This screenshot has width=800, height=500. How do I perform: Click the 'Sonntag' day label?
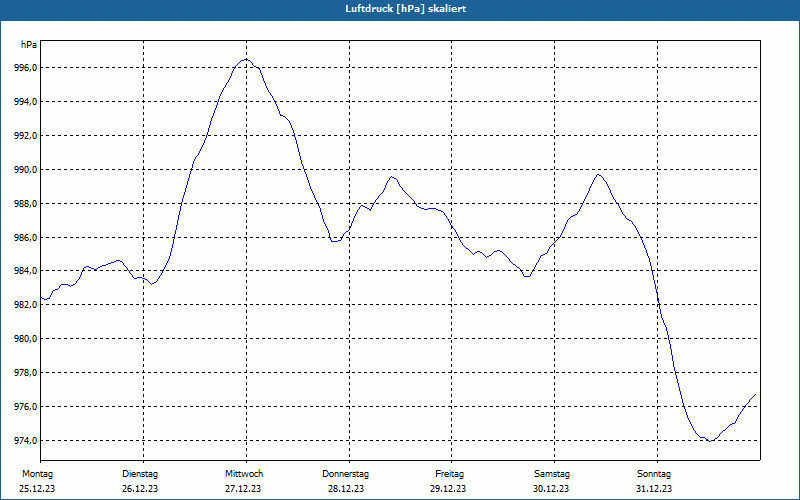[654, 474]
